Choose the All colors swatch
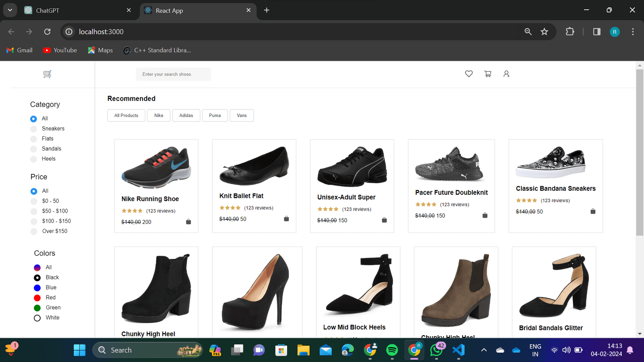 38,268
